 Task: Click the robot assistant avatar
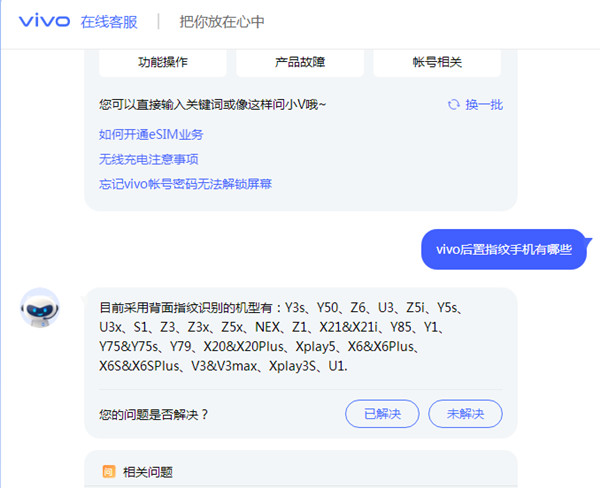coord(40,308)
